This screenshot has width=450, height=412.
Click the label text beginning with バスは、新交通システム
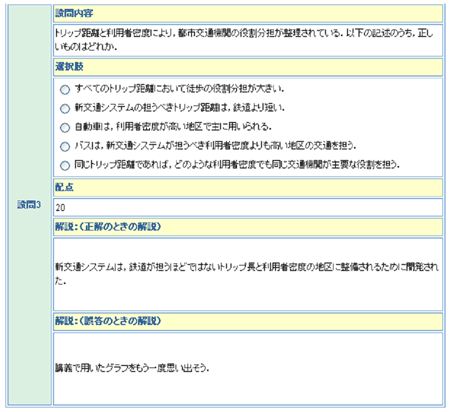click(x=215, y=146)
